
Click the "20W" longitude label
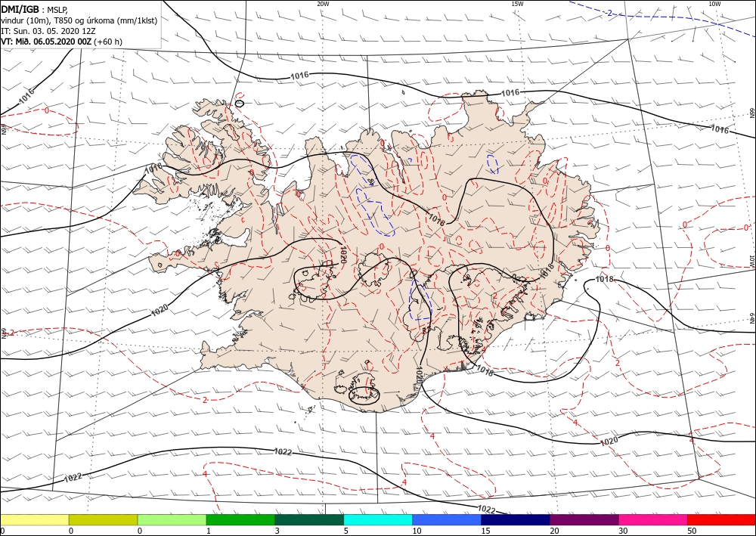tap(323, 4)
